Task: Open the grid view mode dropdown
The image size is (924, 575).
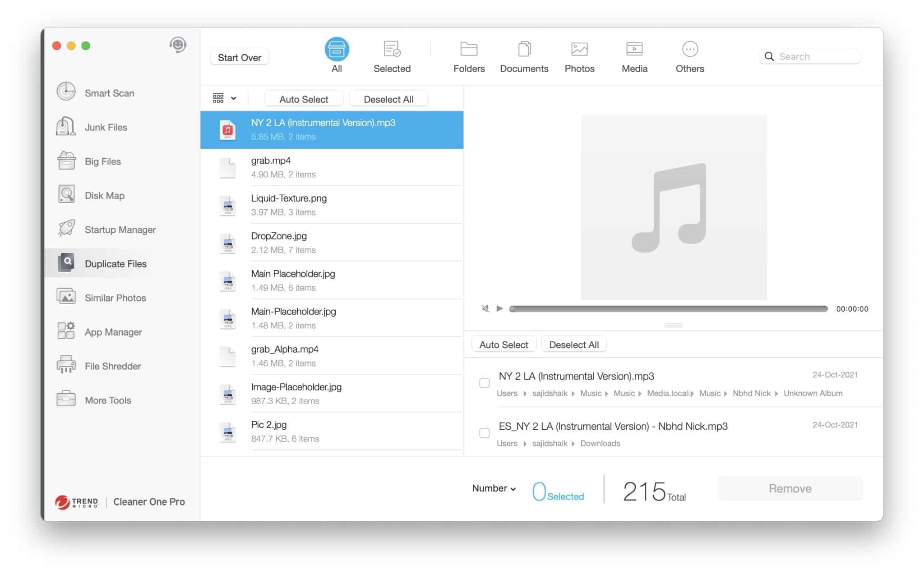Action: [x=224, y=98]
